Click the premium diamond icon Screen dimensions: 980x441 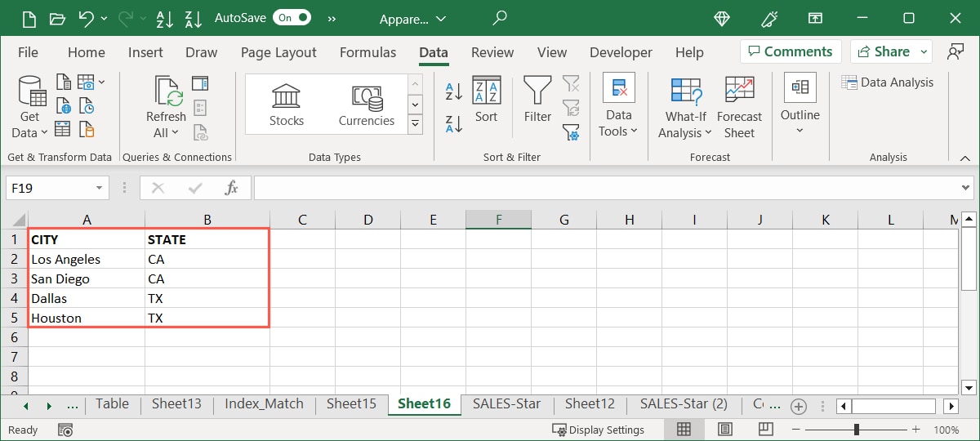(722, 18)
